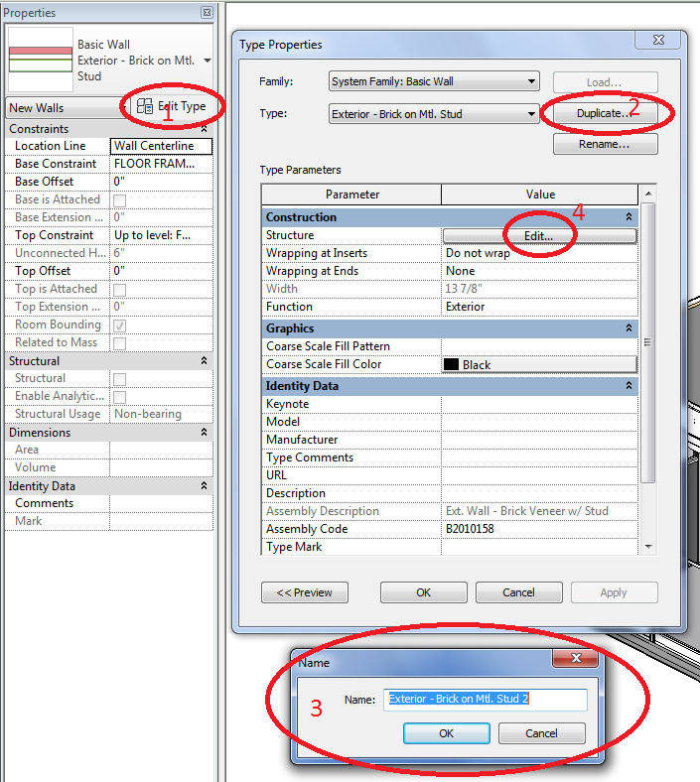700x782 pixels.
Task: Collapse the Structural section in Properties
Action: [x=205, y=360]
